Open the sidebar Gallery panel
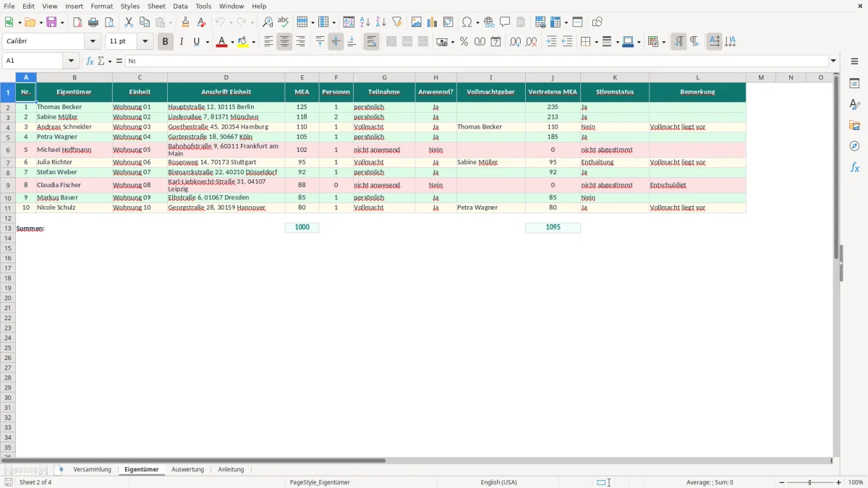The height and width of the screenshot is (488, 868). coord(854,125)
